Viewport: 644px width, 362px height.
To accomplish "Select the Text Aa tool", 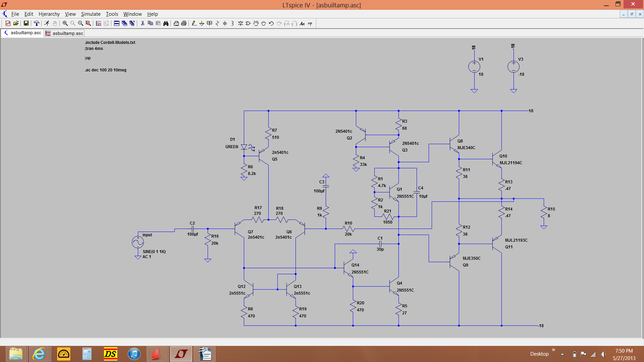I will tap(302, 23).
